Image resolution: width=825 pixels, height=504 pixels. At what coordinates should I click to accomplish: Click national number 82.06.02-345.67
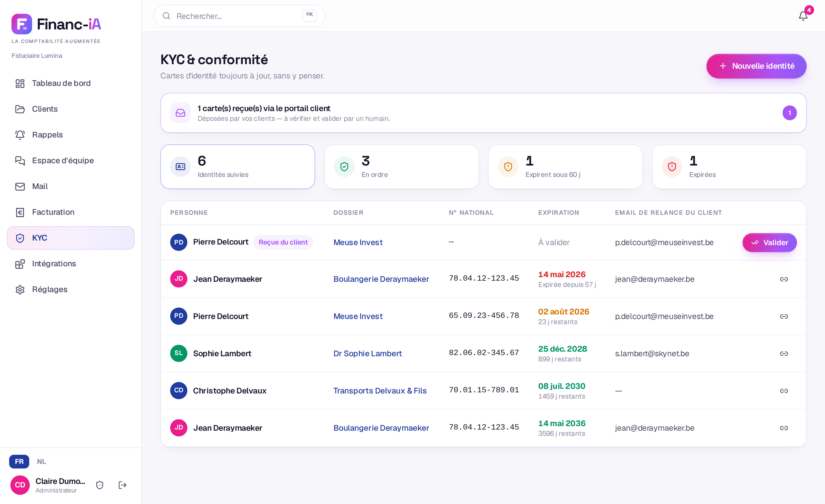click(x=484, y=353)
